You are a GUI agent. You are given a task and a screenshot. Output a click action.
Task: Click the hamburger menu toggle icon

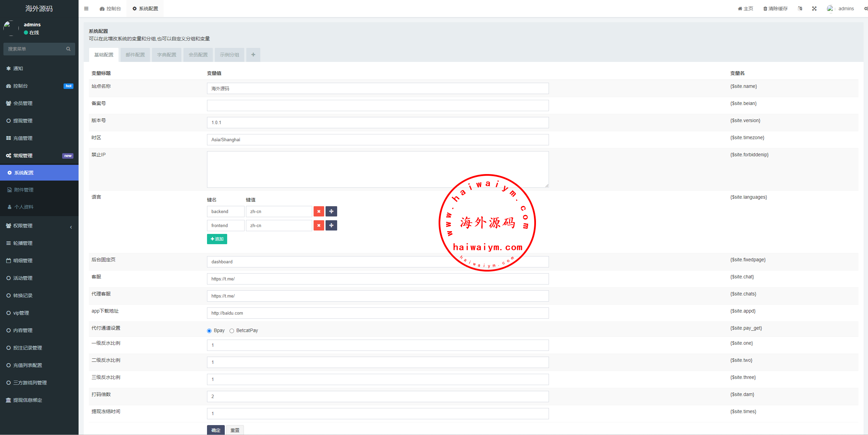pos(86,9)
